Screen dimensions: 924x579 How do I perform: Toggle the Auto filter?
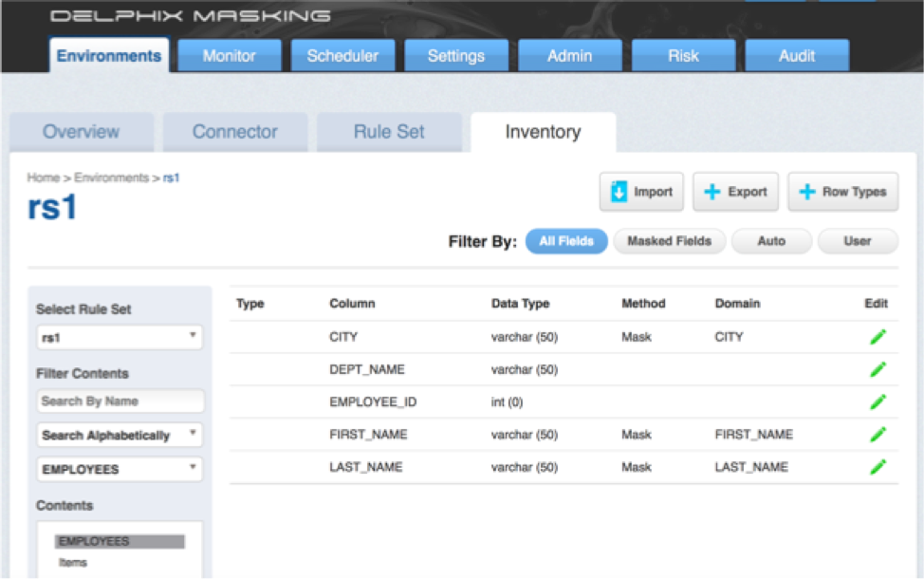771,241
